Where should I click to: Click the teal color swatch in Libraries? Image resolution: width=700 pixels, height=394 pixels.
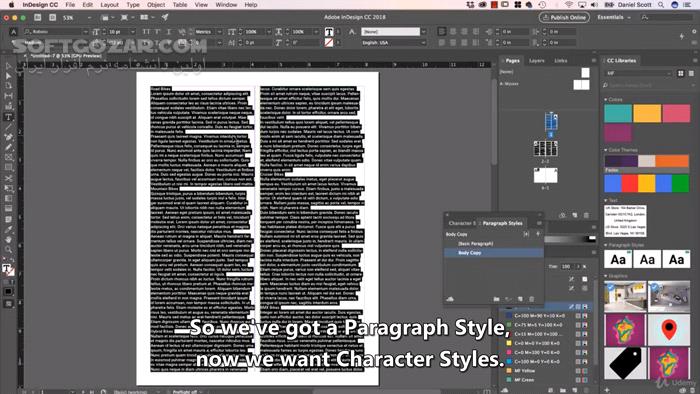618,113
